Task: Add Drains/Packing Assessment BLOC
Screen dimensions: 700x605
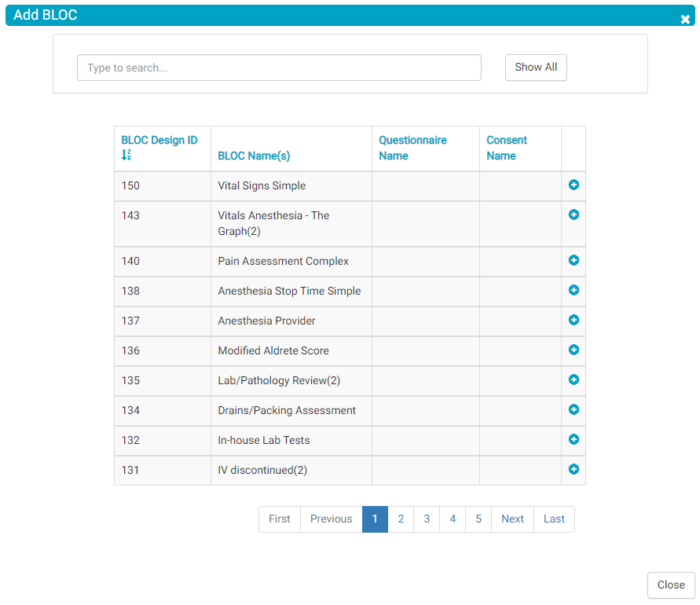Action: point(574,409)
